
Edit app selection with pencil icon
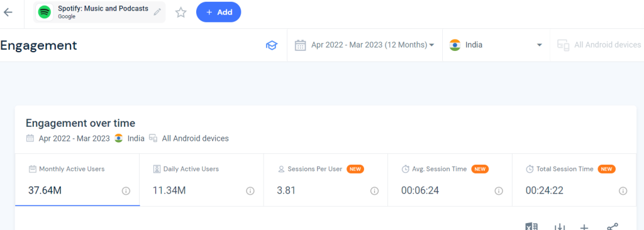[157, 13]
